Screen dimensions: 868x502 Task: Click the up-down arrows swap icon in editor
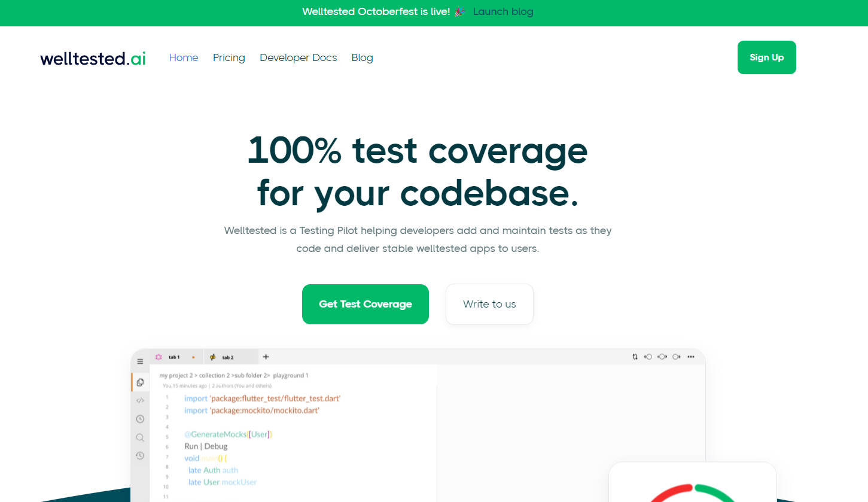tap(635, 357)
